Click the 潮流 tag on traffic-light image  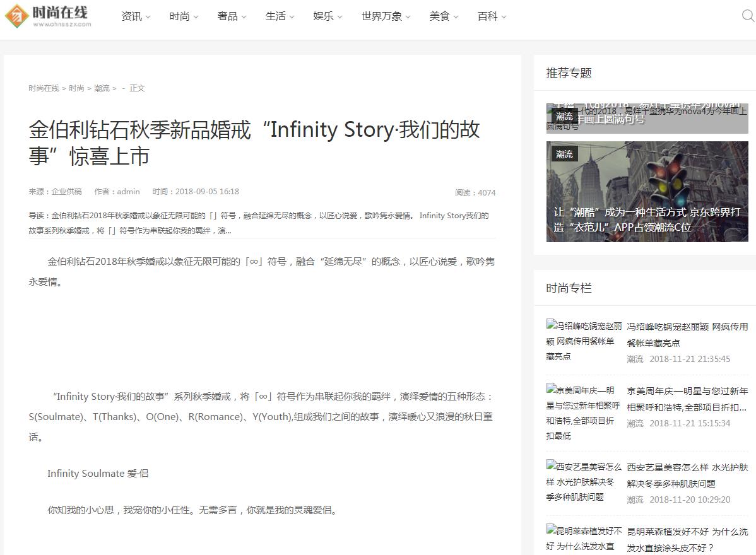pos(564,154)
